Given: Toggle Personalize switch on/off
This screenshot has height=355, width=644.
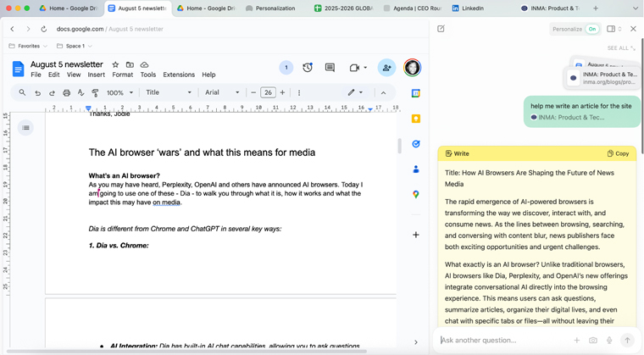Looking at the screenshot, I should 591,29.
